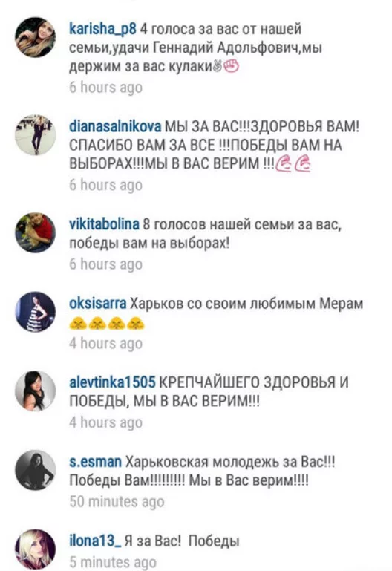This screenshot has height=571, width=392.
Task: Open dianasalnikova profile picture
Action: coord(36,135)
